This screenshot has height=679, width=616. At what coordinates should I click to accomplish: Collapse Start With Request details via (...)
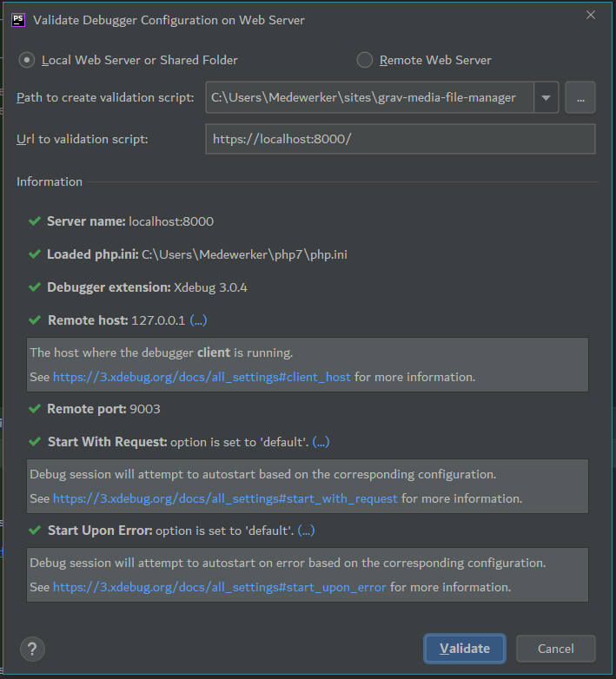coord(321,442)
